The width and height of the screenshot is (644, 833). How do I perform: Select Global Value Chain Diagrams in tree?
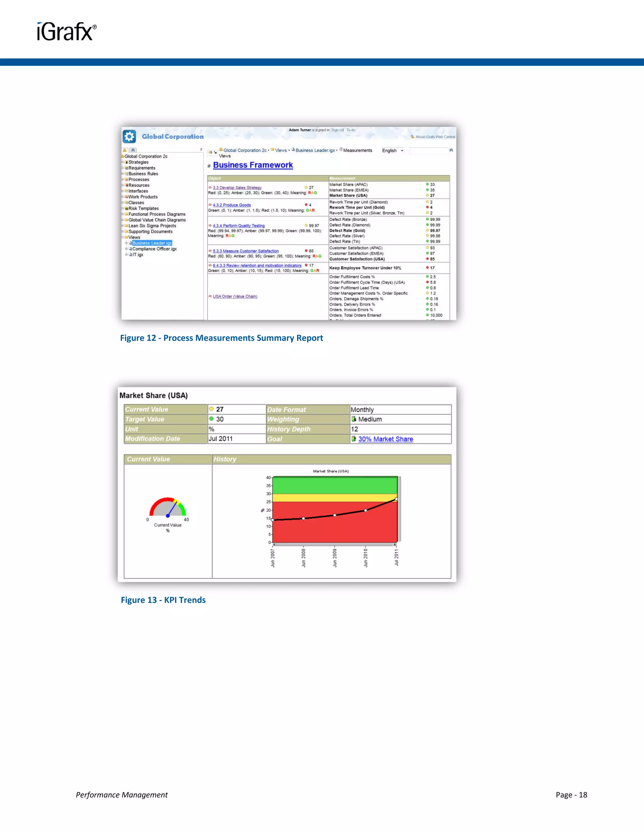point(157,220)
